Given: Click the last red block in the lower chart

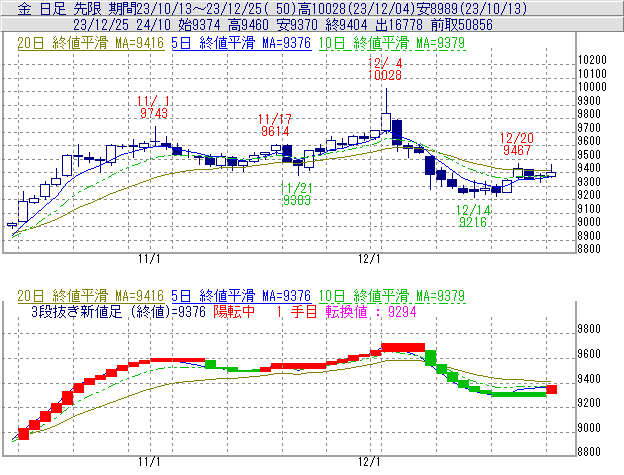Looking at the screenshot, I should [552, 389].
